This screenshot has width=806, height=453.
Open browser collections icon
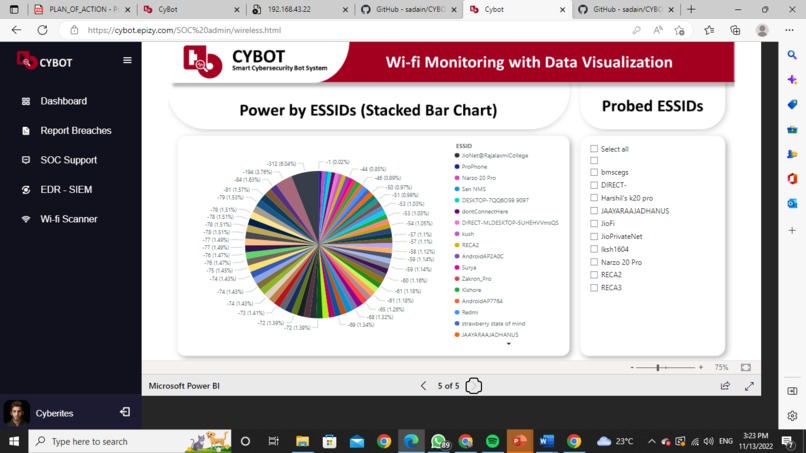735,30
